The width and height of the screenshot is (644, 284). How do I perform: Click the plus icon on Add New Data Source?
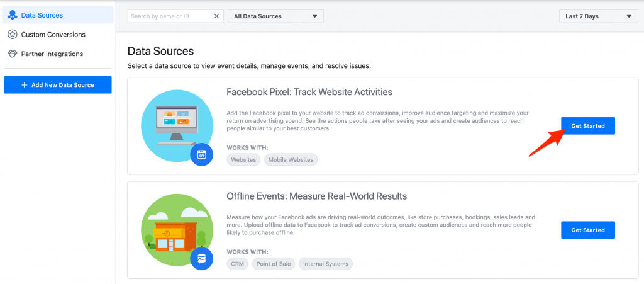point(25,85)
